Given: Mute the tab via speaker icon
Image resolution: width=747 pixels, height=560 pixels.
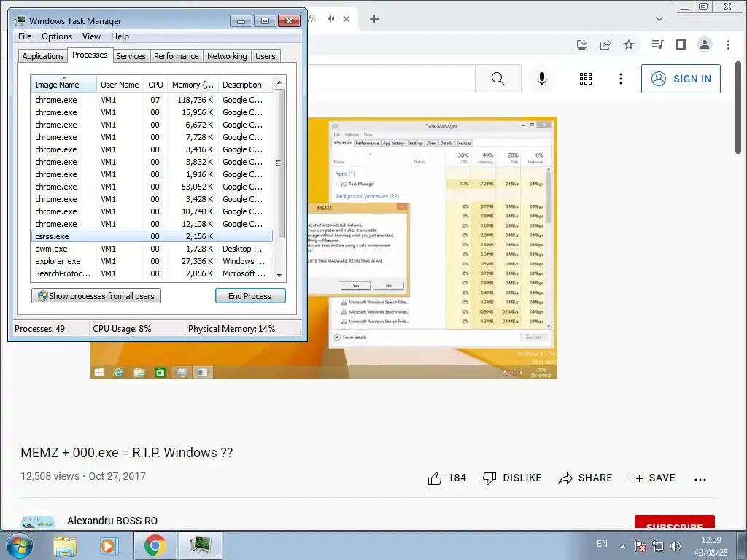Looking at the screenshot, I should coord(331,18).
